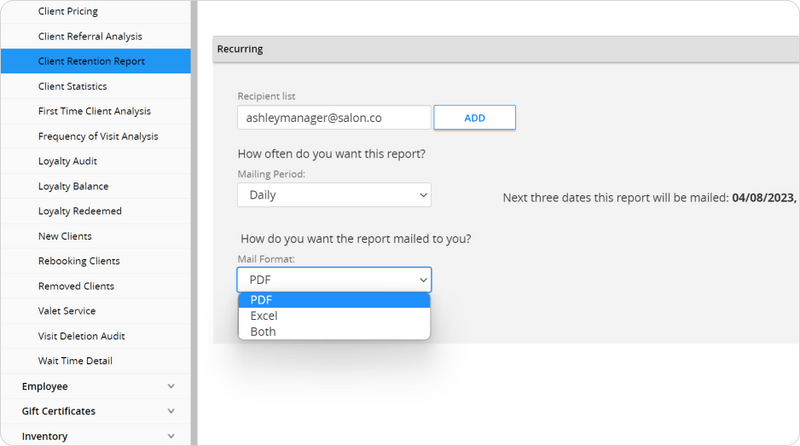Select the Rebooking Clients report
This screenshot has width=800, height=446.
point(79,261)
